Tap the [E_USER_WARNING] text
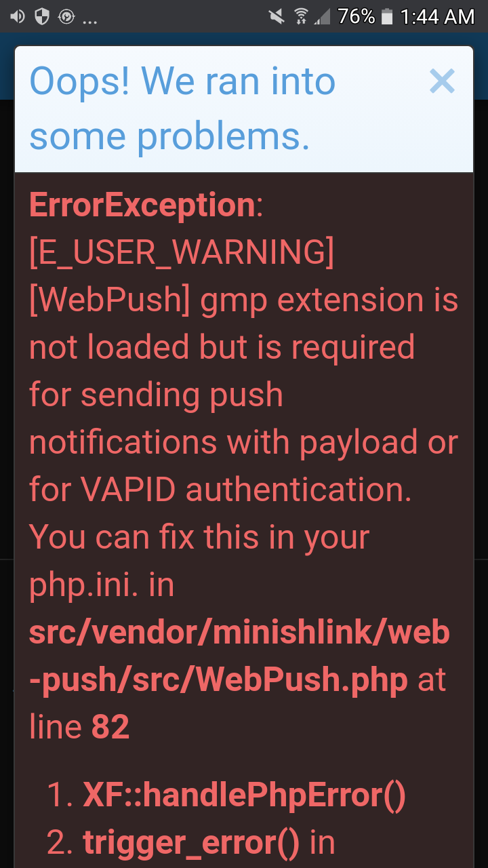 (182, 252)
